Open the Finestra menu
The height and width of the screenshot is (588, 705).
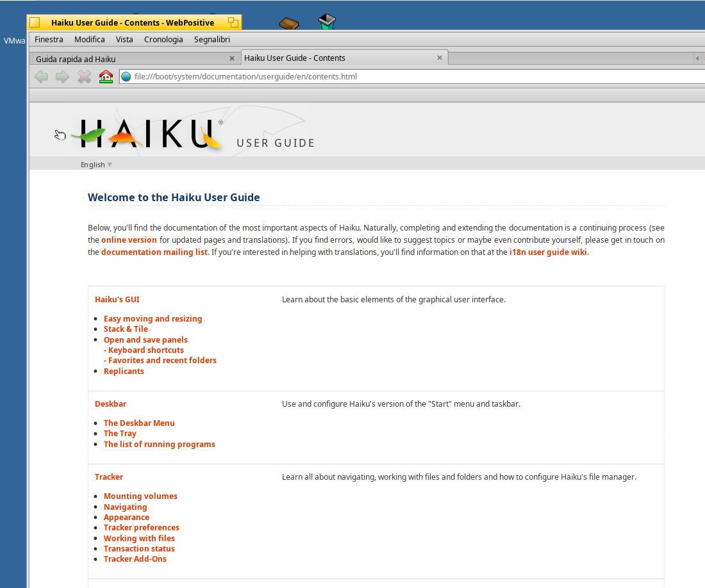tap(49, 40)
